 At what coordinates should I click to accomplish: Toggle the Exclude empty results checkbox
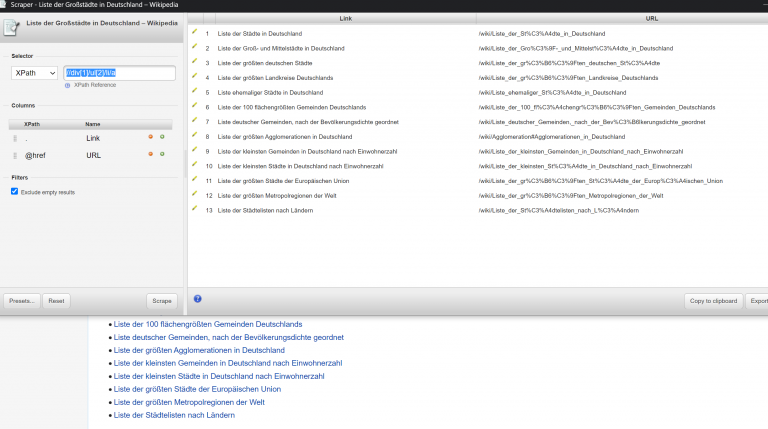point(14,191)
